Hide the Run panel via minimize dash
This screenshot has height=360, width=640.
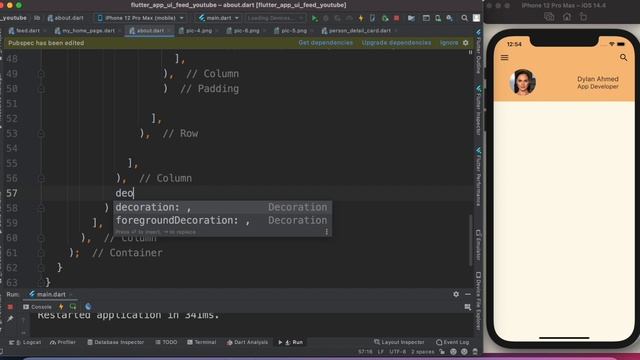(x=468, y=294)
